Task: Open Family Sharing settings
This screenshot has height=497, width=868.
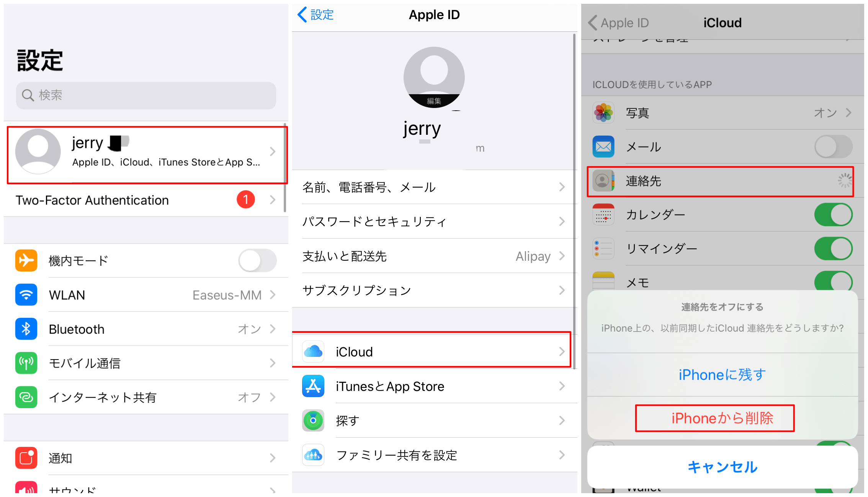Action: point(433,453)
